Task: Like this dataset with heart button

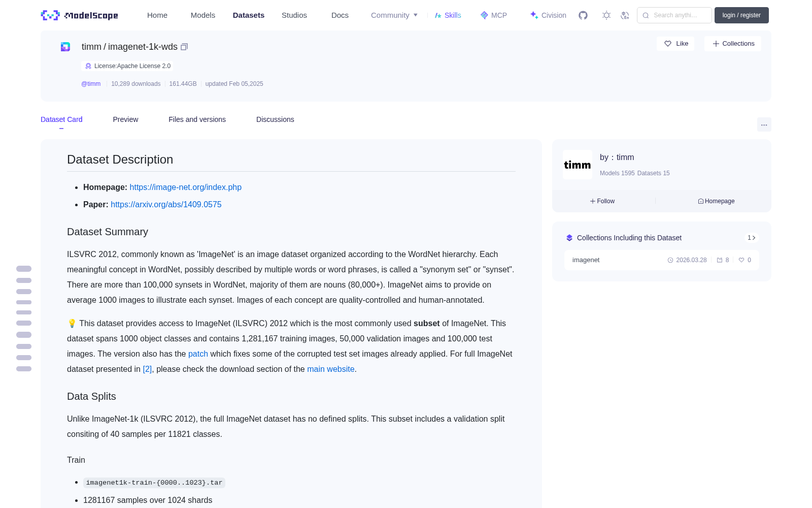Action: [676, 44]
